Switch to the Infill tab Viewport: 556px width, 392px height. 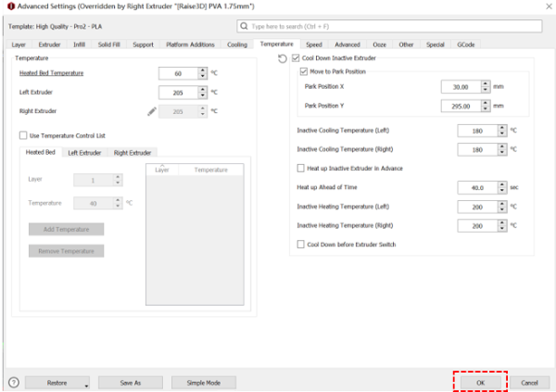tap(79, 44)
